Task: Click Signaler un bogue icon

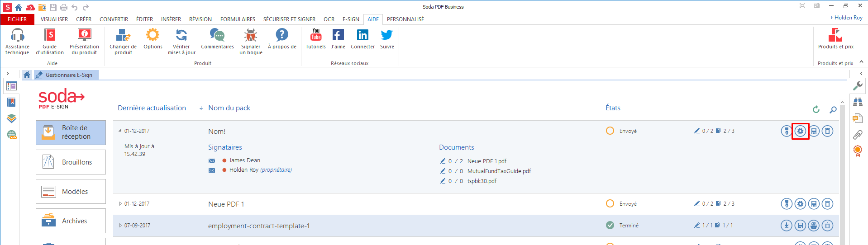Action: (x=251, y=35)
